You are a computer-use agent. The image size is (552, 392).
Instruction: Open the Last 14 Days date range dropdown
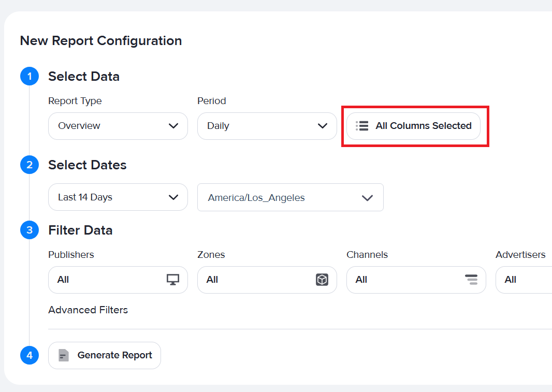click(118, 197)
